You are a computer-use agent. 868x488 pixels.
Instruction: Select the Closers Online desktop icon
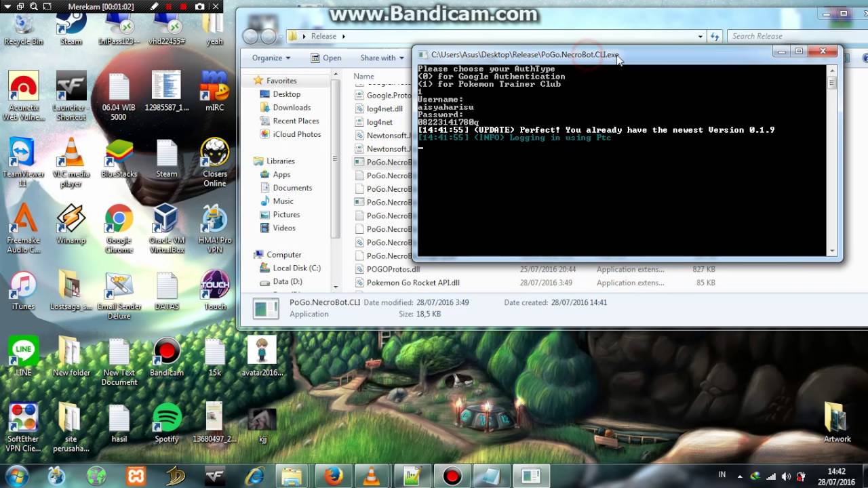coord(215,163)
